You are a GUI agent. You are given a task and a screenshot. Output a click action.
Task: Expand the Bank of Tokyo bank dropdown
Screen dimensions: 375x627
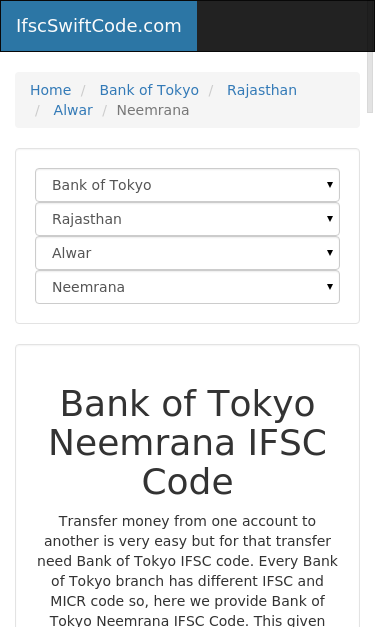(188, 185)
